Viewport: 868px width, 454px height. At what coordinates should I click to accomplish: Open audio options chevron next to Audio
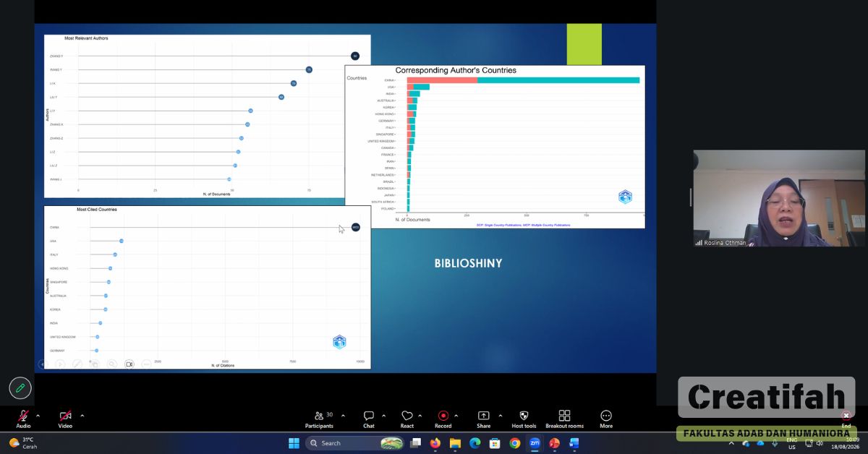coord(38,416)
